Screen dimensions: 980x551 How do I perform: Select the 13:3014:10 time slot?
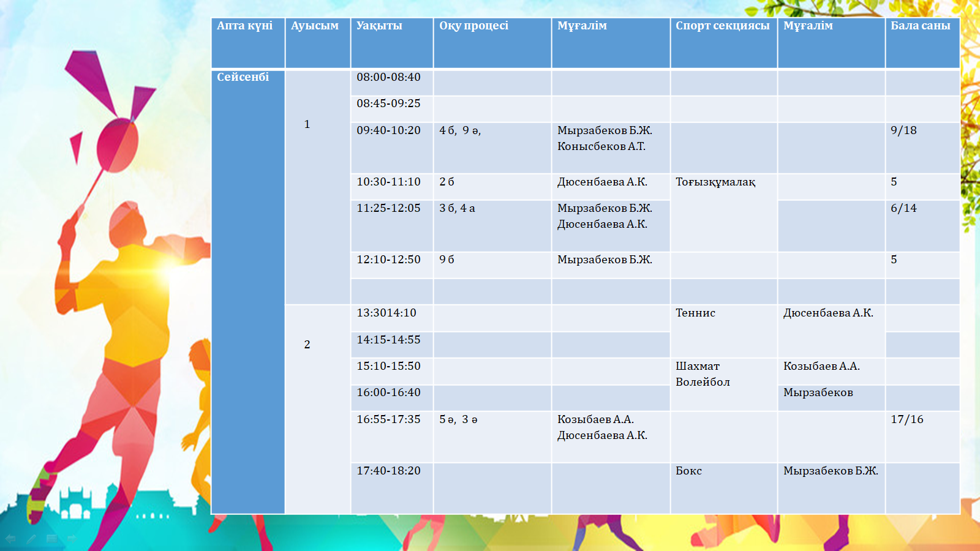click(x=392, y=318)
